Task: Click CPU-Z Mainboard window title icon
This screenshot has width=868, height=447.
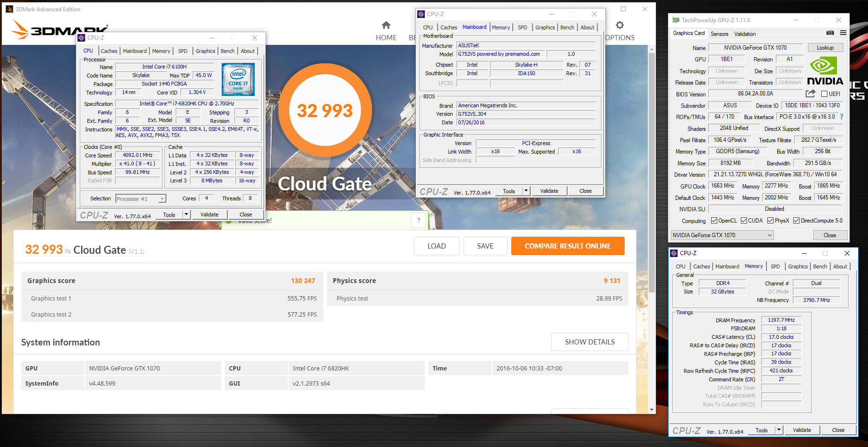Action: (421, 14)
